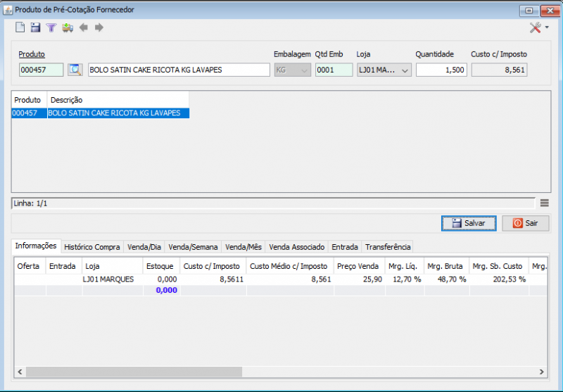563x392 pixels.
Task: Click the Custo c/ Imposto column header
Action: tap(213, 266)
